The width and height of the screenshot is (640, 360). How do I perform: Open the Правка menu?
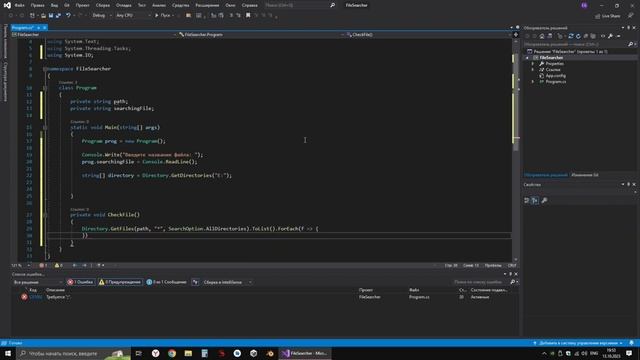point(37,5)
